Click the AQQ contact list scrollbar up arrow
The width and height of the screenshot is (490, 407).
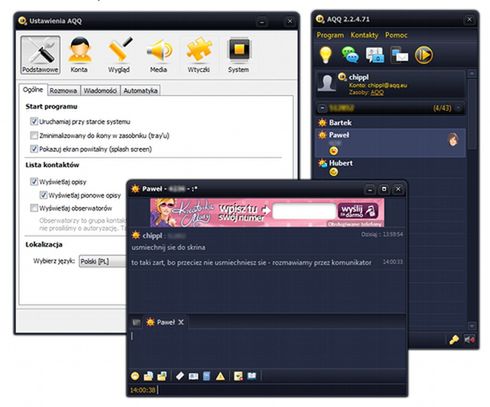click(x=472, y=73)
